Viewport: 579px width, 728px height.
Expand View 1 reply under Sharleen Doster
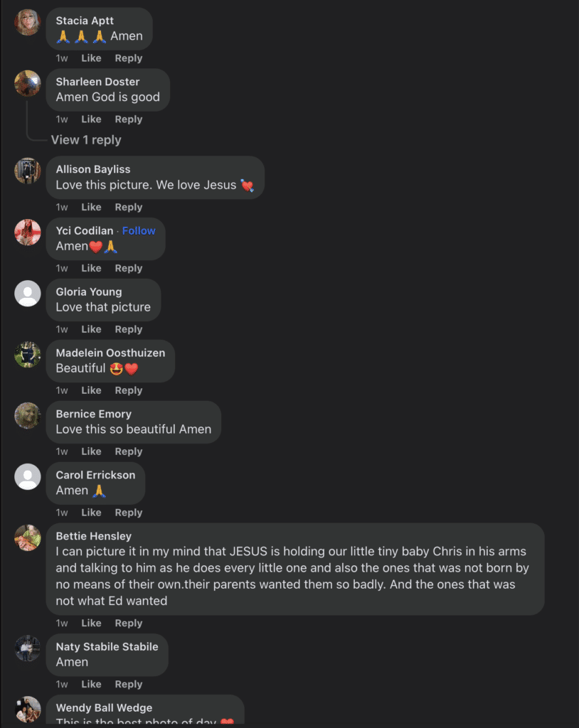[x=86, y=140]
